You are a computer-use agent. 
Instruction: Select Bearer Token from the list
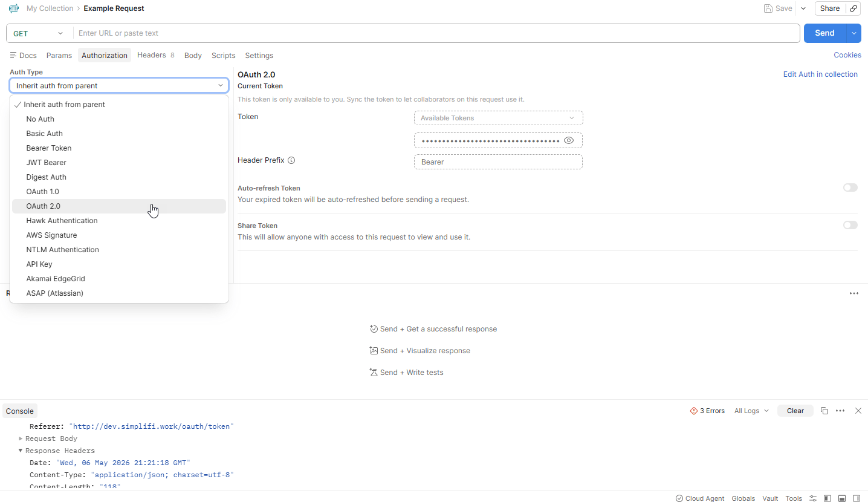pyautogui.click(x=119, y=148)
